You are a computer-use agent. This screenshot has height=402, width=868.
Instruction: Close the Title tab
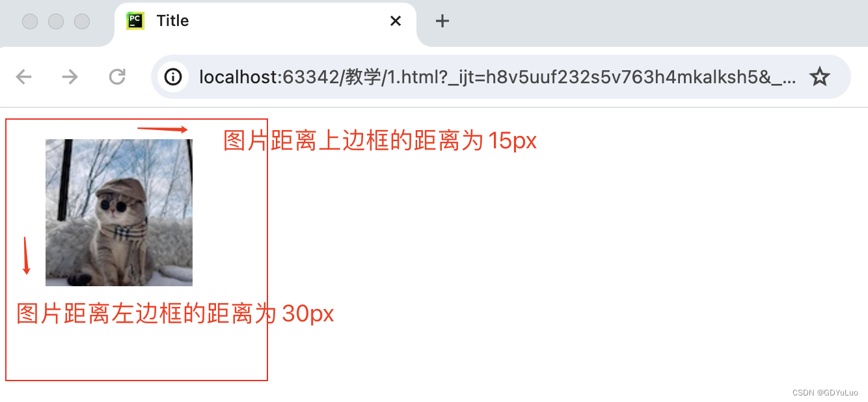[395, 21]
